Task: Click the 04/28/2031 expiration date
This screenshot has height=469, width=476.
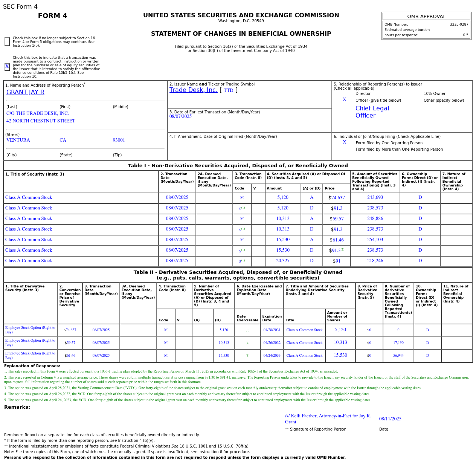Action: 272,330
